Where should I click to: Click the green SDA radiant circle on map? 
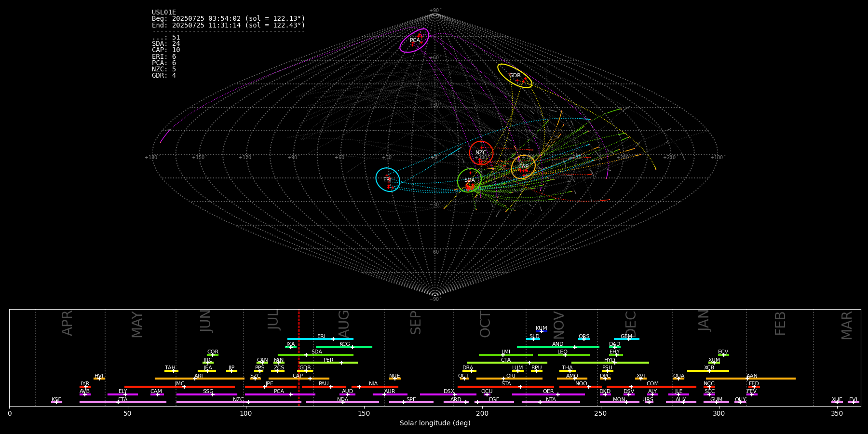[x=469, y=180]
